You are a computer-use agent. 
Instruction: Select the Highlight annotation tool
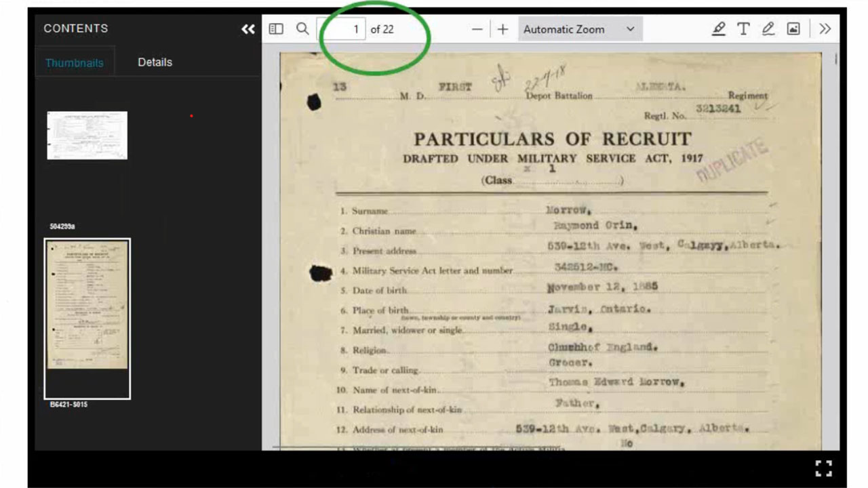(x=719, y=28)
